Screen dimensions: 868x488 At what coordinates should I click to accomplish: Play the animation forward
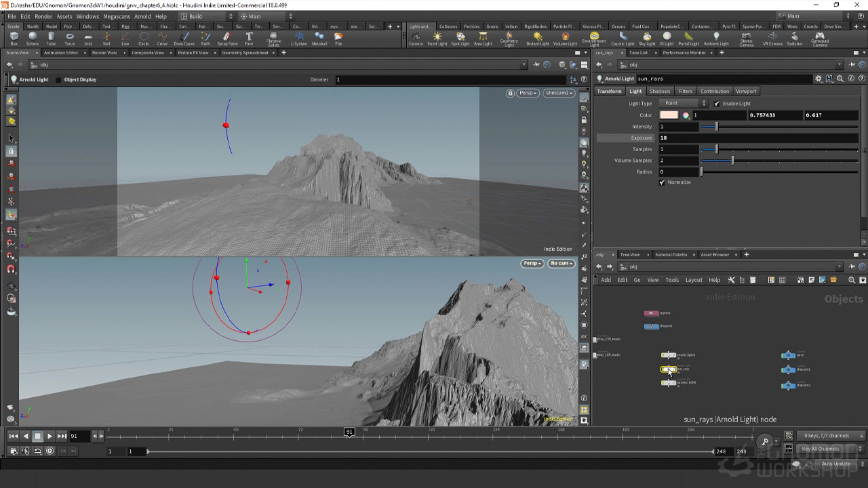tap(50, 436)
